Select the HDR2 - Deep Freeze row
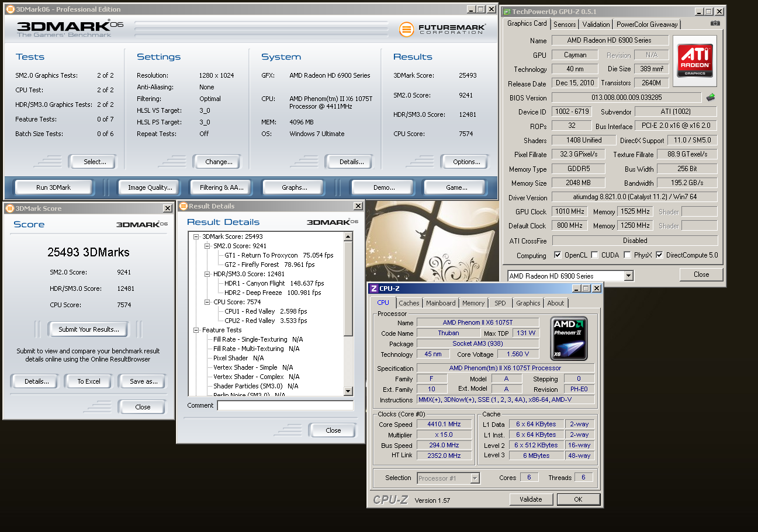This screenshot has height=532, width=758. [272, 293]
